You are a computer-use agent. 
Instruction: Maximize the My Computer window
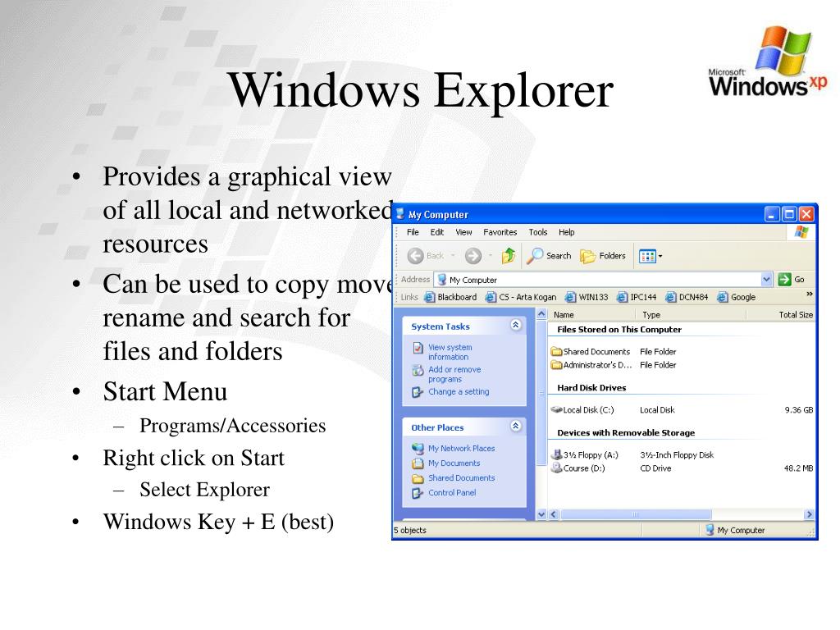[789, 214]
